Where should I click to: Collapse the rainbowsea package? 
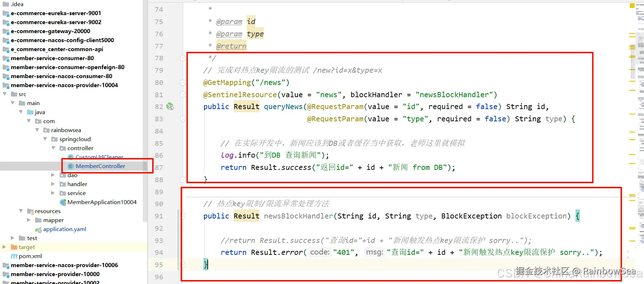pos(37,130)
